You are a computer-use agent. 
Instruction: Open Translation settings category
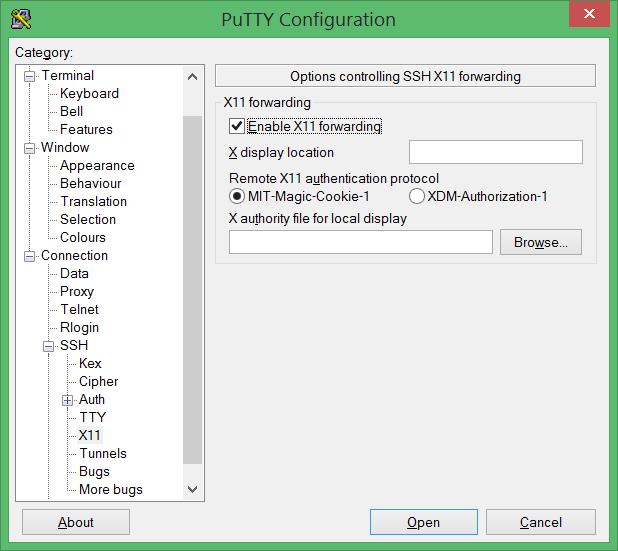(x=93, y=201)
